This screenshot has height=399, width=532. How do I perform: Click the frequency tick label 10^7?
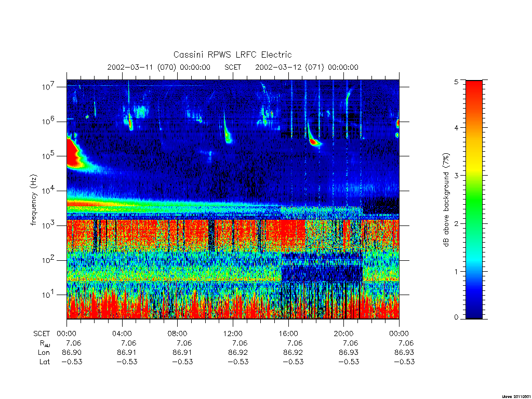click(x=48, y=87)
